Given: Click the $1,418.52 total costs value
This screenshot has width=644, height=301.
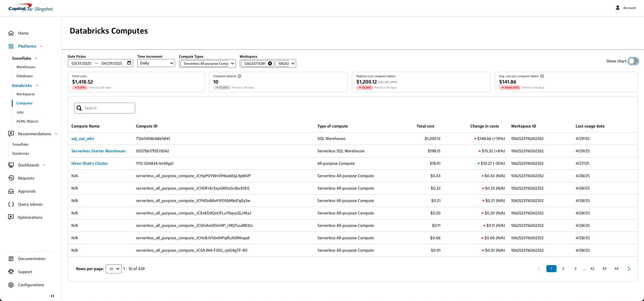Looking at the screenshot, I should pos(83,82).
